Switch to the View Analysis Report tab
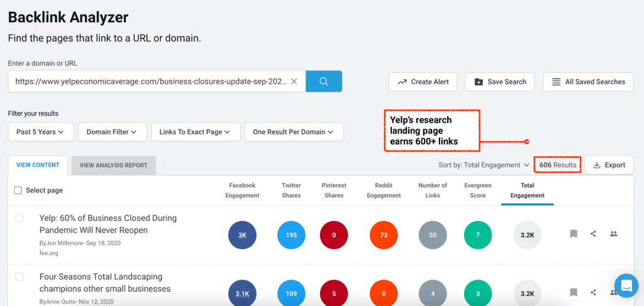The height and width of the screenshot is (306, 644). [x=113, y=166]
